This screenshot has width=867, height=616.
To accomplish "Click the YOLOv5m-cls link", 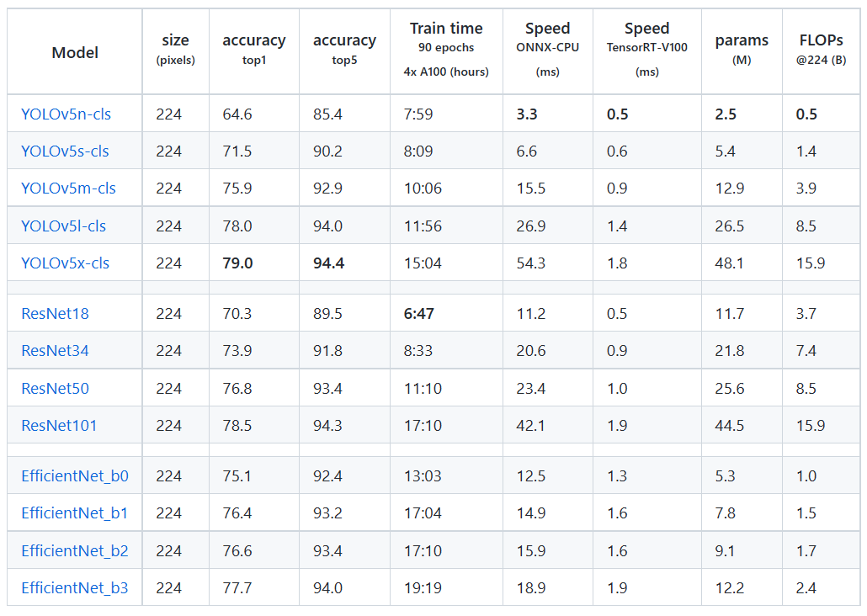I will [x=68, y=188].
